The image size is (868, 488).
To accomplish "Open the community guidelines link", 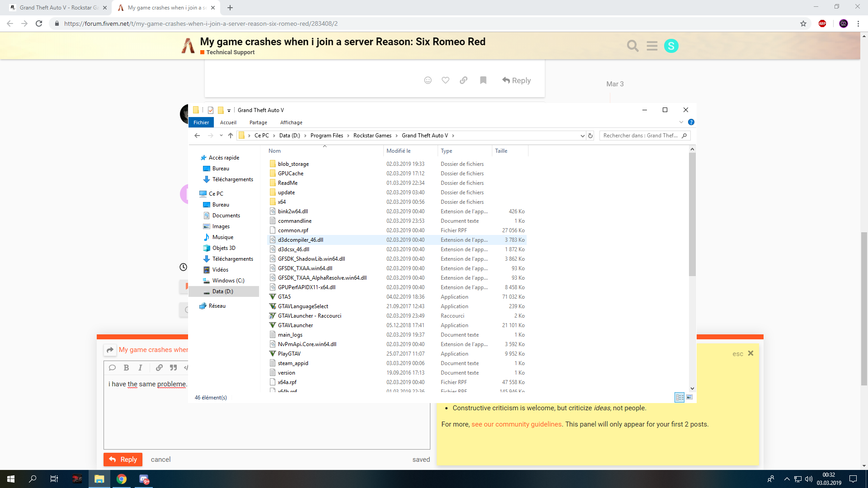I will (x=516, y=424).
